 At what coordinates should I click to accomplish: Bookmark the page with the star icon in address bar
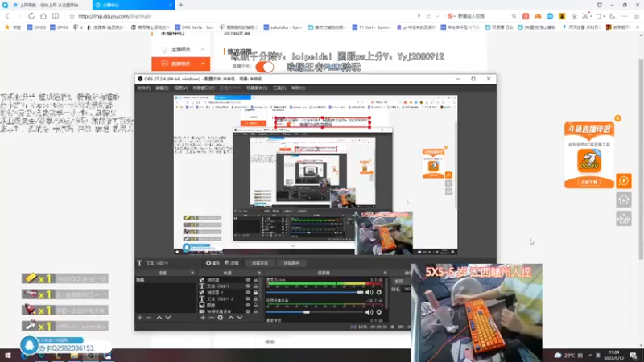(72, 16)
